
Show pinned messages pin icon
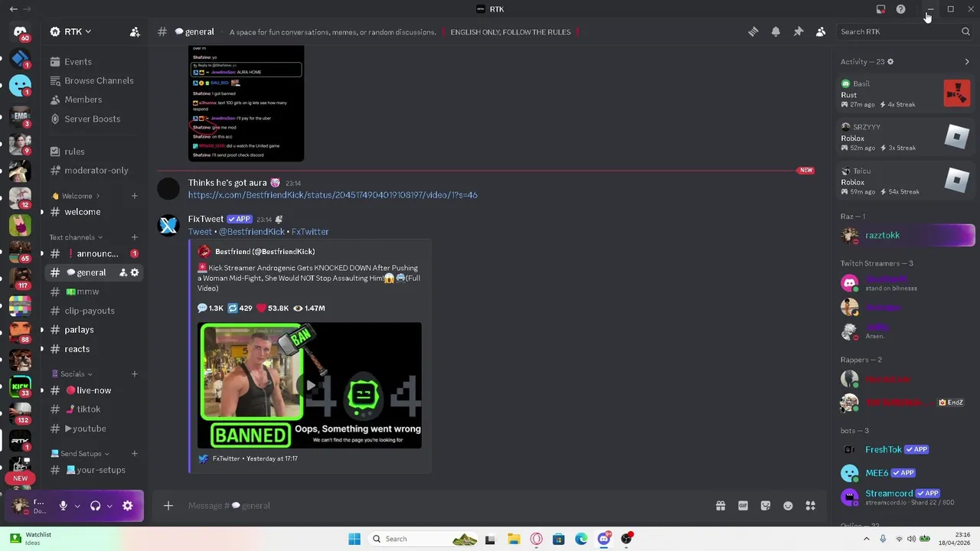798,31
